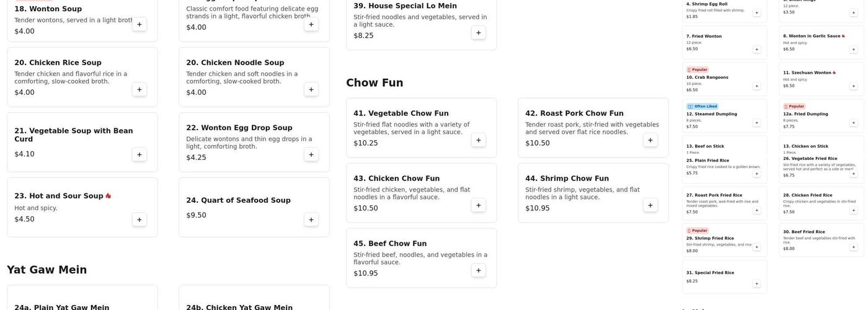Add Chicken Noodle Soup to order
Image resolution: width=868 pixels, height=310 pixels.
coord(311,89)
